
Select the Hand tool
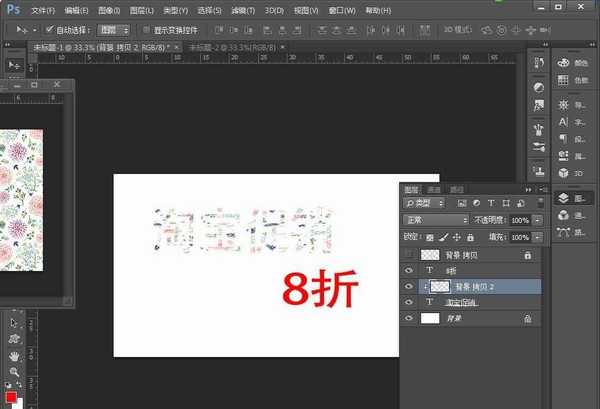pyautogui.click(x=13, y=355)
